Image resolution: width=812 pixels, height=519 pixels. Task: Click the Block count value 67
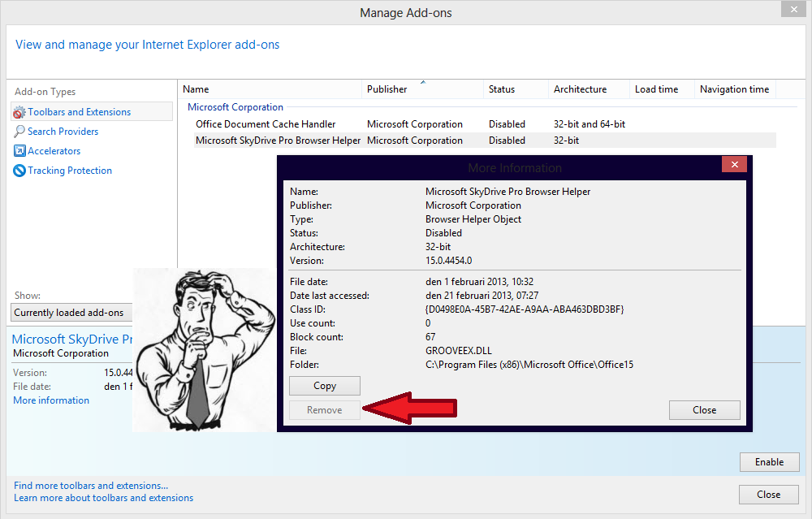pos(430,337)
